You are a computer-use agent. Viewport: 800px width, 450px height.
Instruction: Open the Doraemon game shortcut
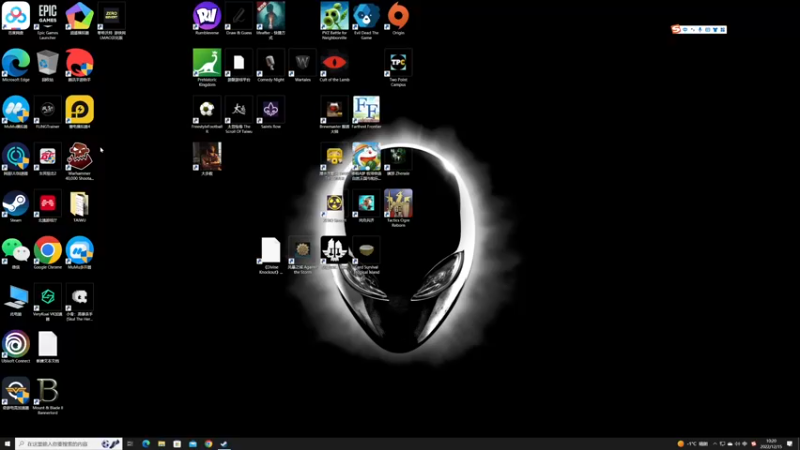[x=366, y=161]
